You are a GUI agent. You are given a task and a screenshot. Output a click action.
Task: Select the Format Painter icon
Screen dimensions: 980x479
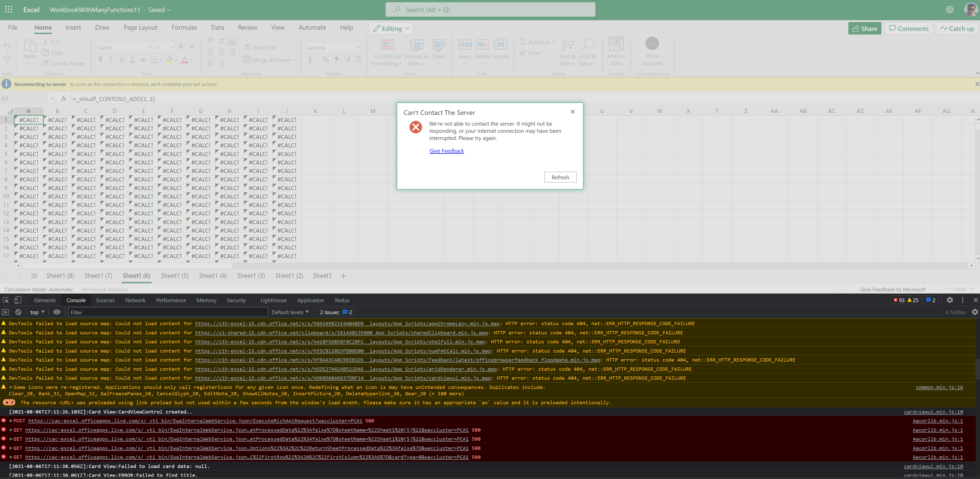tap(45, 63)
